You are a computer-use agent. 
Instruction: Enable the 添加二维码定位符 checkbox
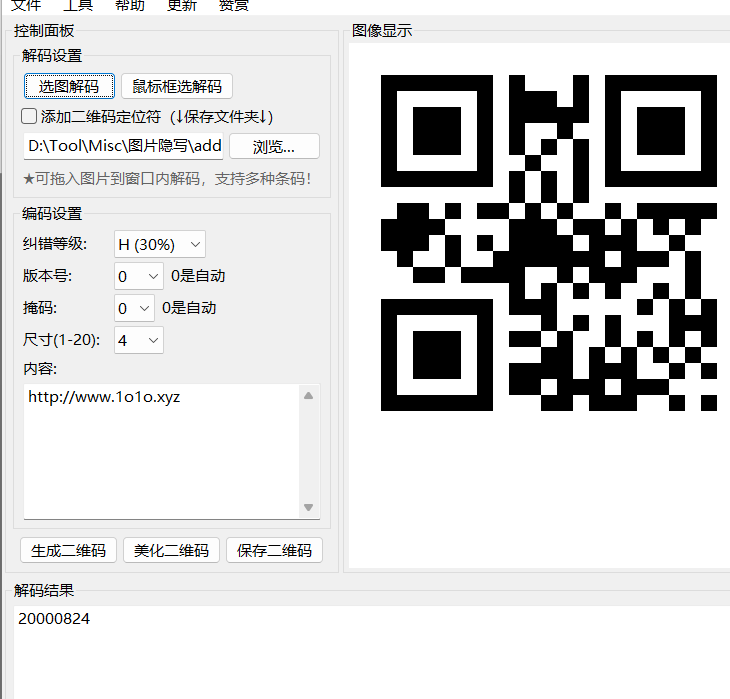coord(30,116)
